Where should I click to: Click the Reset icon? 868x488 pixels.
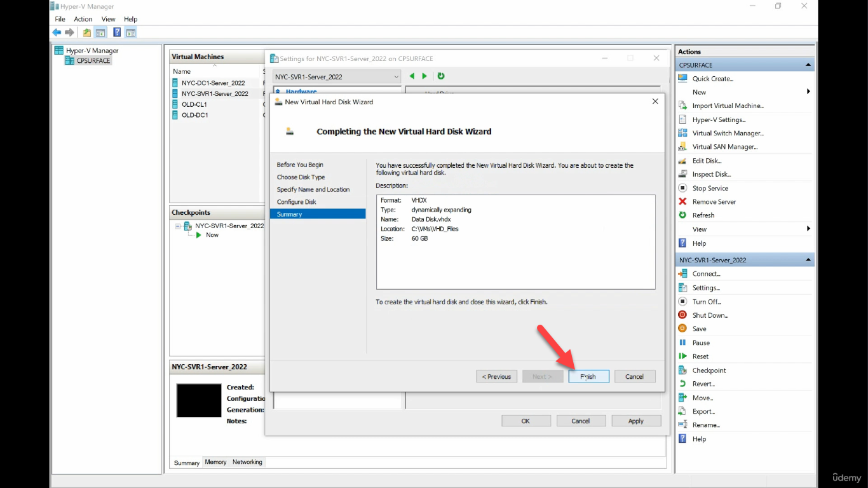tap(682, 356)
